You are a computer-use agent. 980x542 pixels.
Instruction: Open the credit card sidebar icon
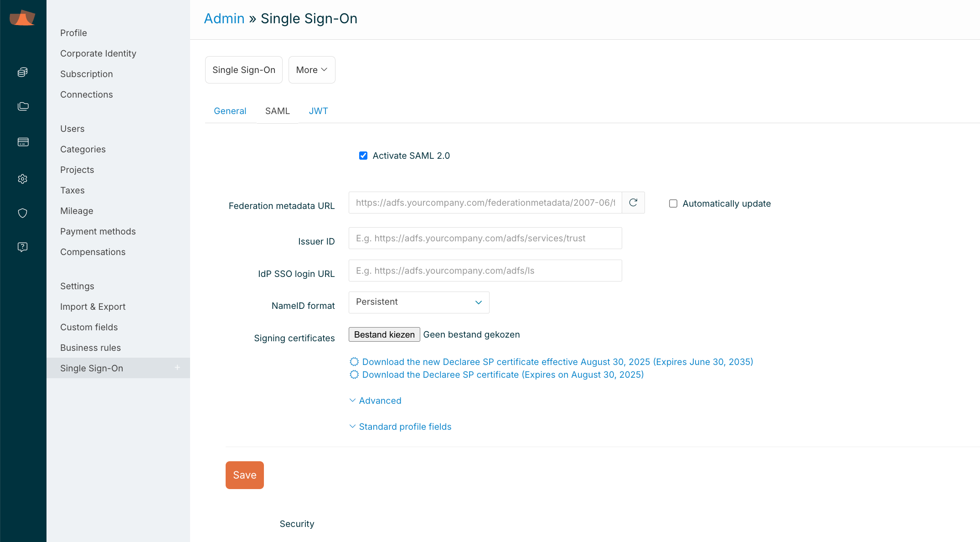pyautogui.click(x=23, y=142)
